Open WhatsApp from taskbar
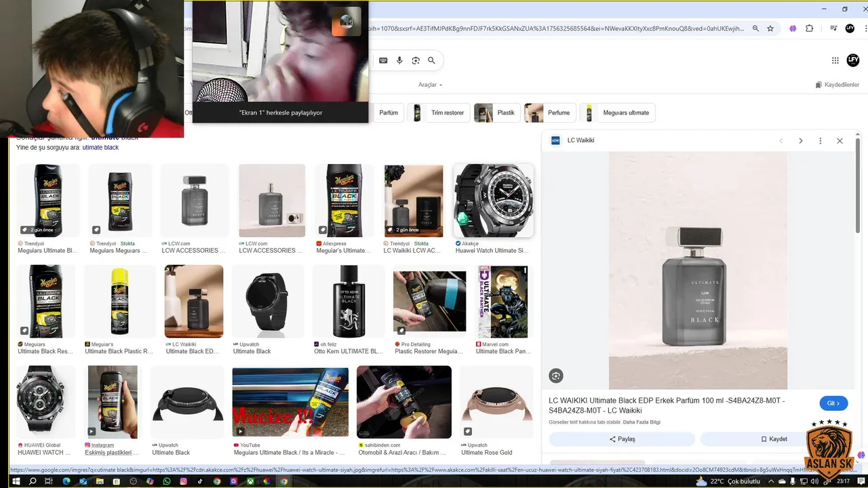Screen dimensions: 868x488 pos(167,481)
